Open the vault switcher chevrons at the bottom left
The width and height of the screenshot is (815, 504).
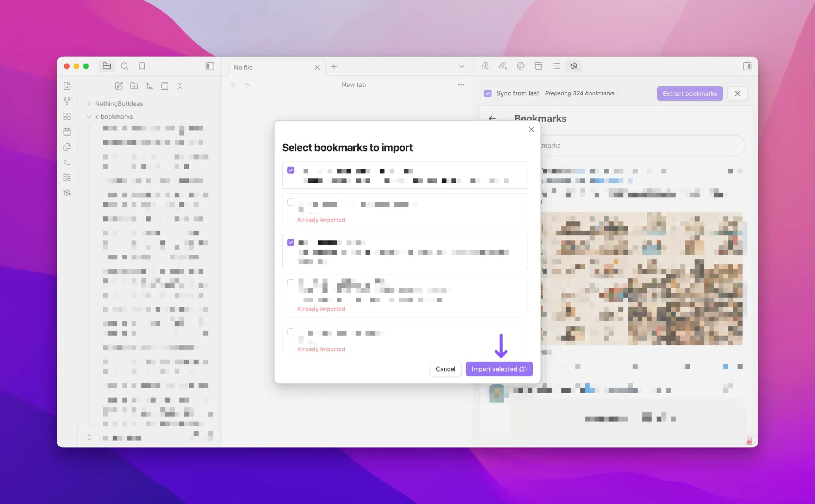[x=89, y=437]
